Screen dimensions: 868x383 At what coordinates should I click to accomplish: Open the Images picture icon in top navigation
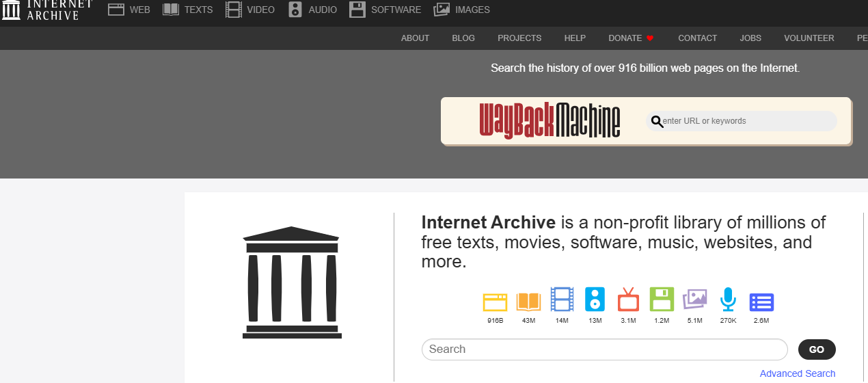point(442,10)
